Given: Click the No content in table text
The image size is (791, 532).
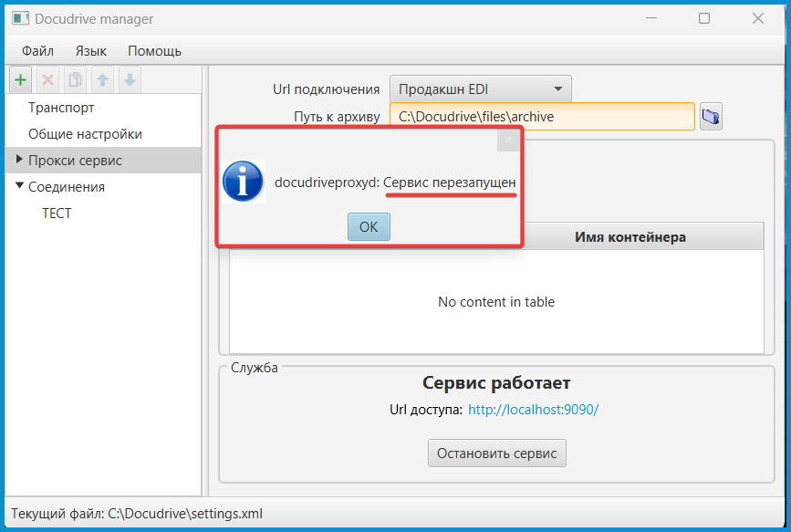Looking at the screenshot, I should [x=496, y=302].
